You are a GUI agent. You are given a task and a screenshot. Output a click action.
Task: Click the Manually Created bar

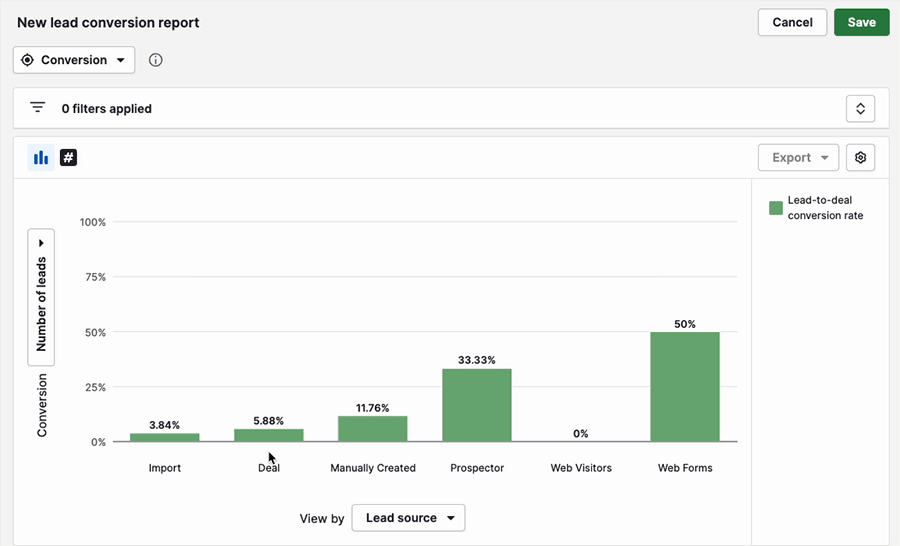[x=373, y=429]
